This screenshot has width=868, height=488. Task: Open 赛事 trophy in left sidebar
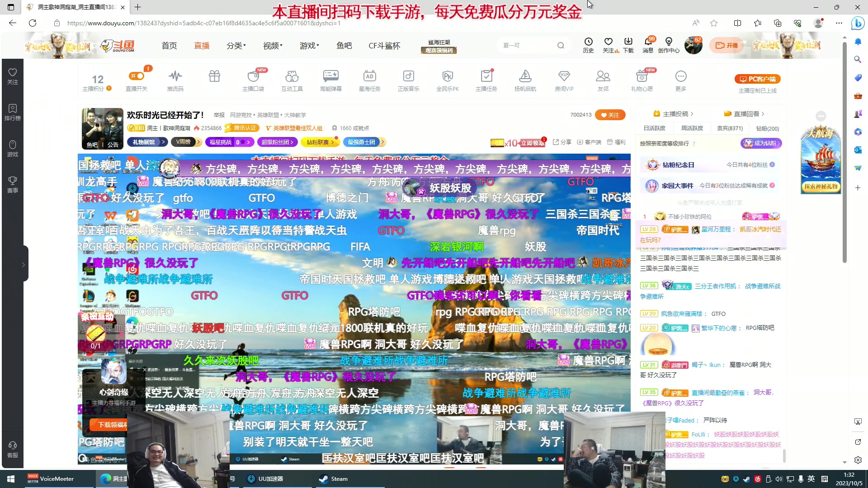click(13, 184)
